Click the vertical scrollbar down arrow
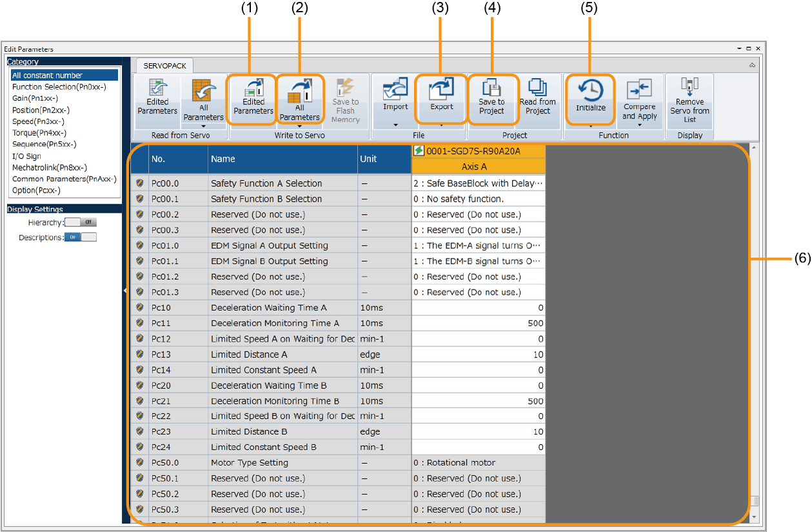Viewport: 812px width, 532px height. (x=755, y=517)
